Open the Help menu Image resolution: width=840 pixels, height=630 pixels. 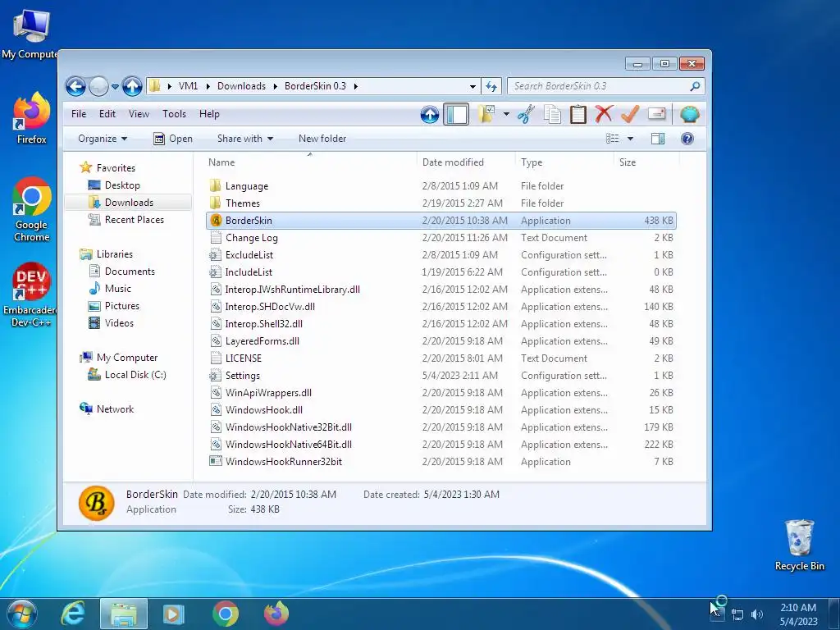tap(209, 114)
